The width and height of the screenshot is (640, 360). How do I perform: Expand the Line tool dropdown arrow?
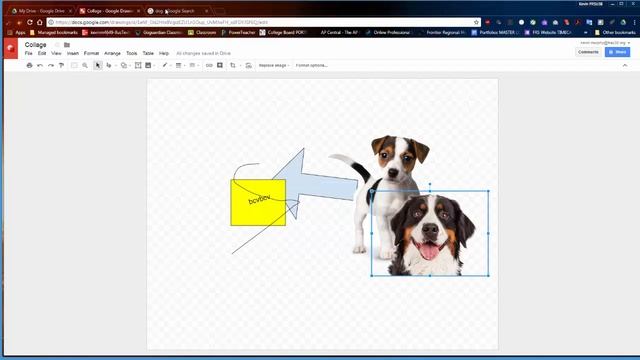tap(116, 66)
